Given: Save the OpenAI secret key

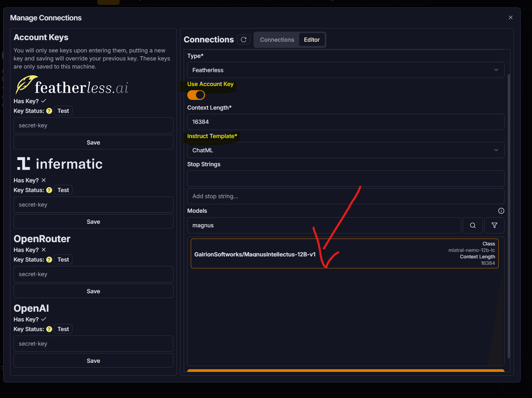Looking at the screenshot, I should (x=93, y=360).
